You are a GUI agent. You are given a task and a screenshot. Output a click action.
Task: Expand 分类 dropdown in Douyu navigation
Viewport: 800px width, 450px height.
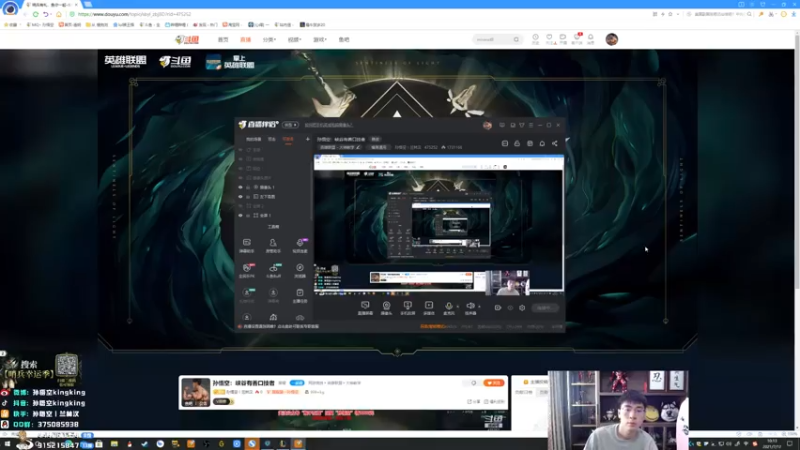(269, 39)
